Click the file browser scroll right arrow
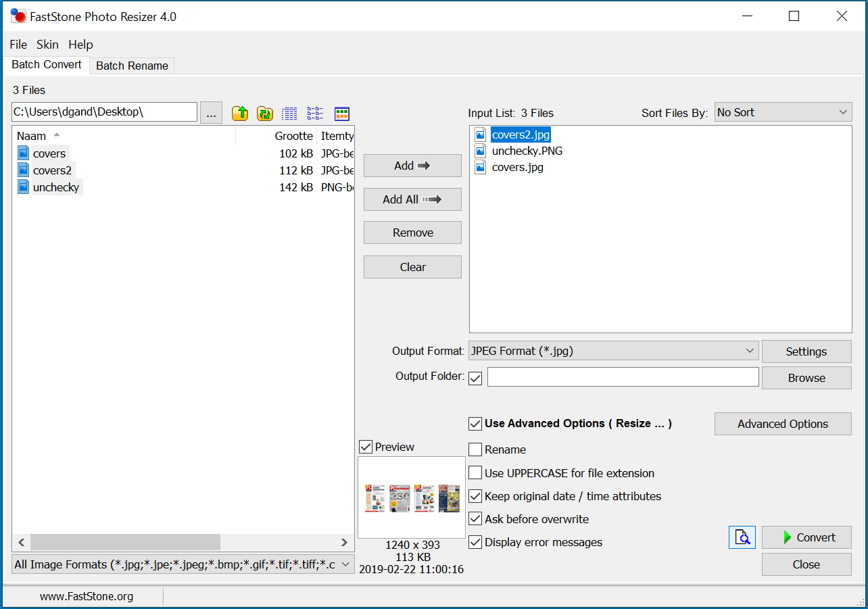The height and width of the screenshot is (609, 868). 345,542
